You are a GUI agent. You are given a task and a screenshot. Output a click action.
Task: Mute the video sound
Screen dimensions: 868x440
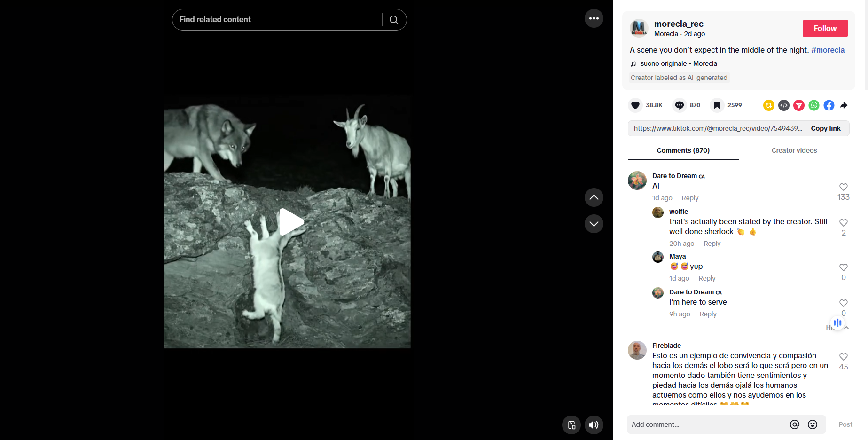pos(594,425)
